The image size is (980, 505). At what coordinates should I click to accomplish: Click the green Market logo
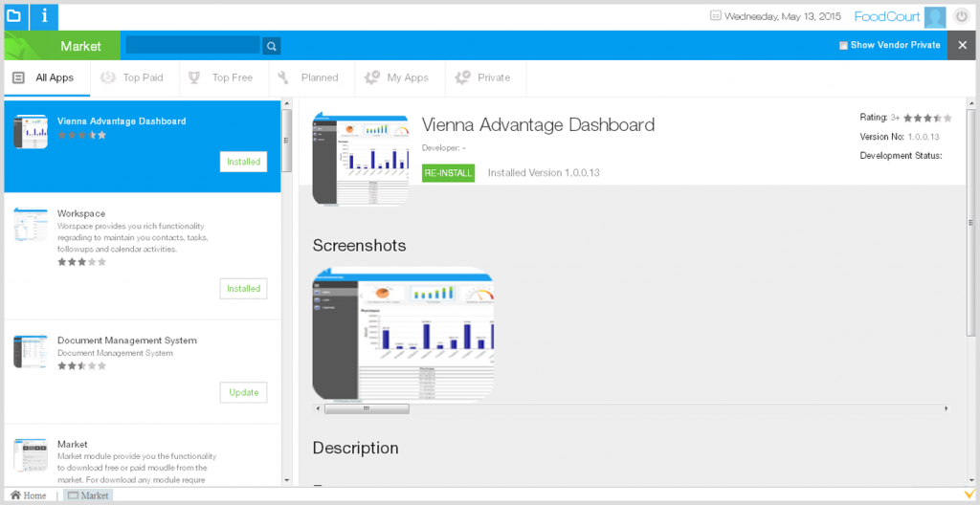(x=23, y=45)
